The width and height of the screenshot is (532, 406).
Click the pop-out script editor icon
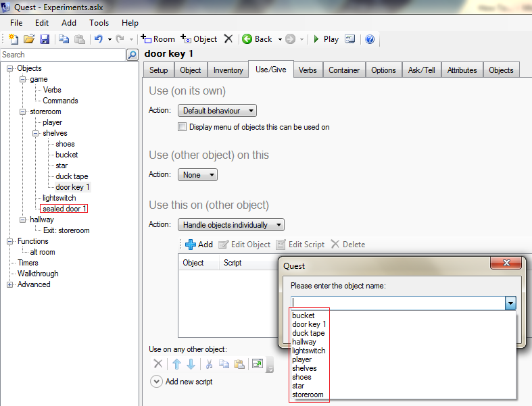coord(258,364)
